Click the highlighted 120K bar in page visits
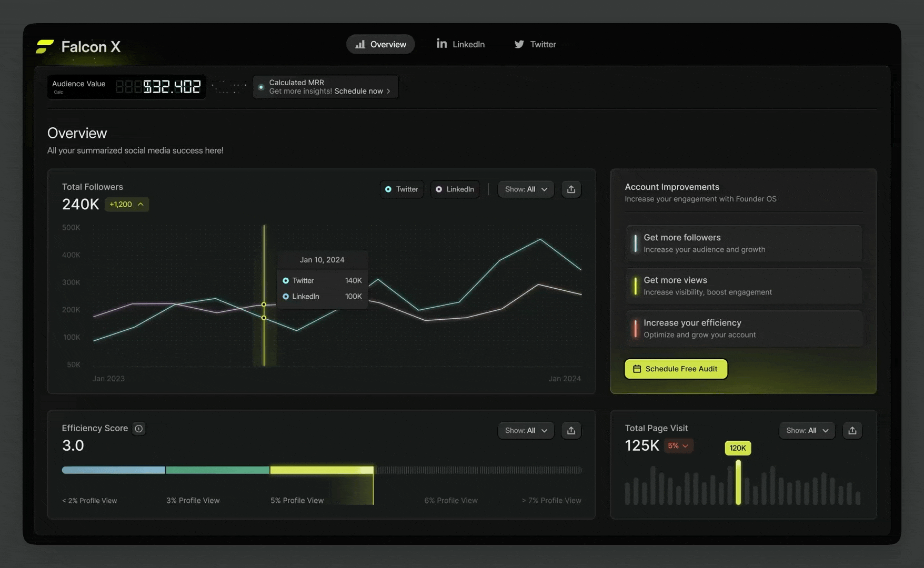This screenshot has width=924, height=568. (738, 482)
